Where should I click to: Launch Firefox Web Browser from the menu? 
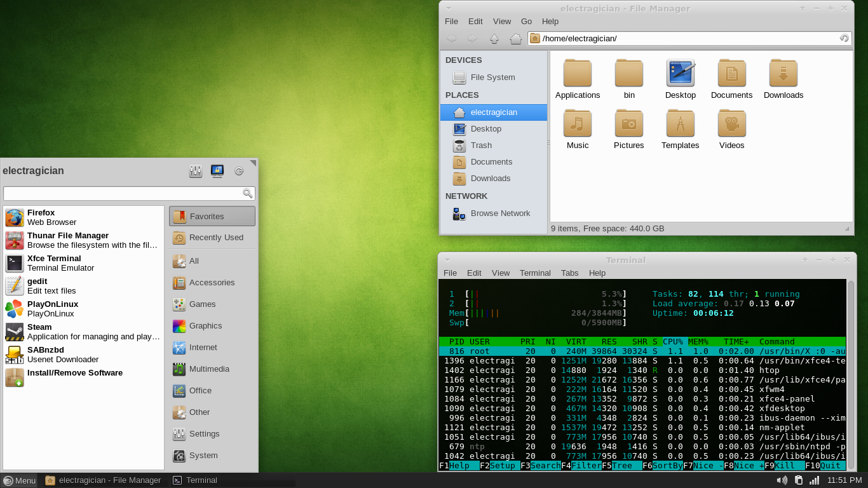pos(41,217)
